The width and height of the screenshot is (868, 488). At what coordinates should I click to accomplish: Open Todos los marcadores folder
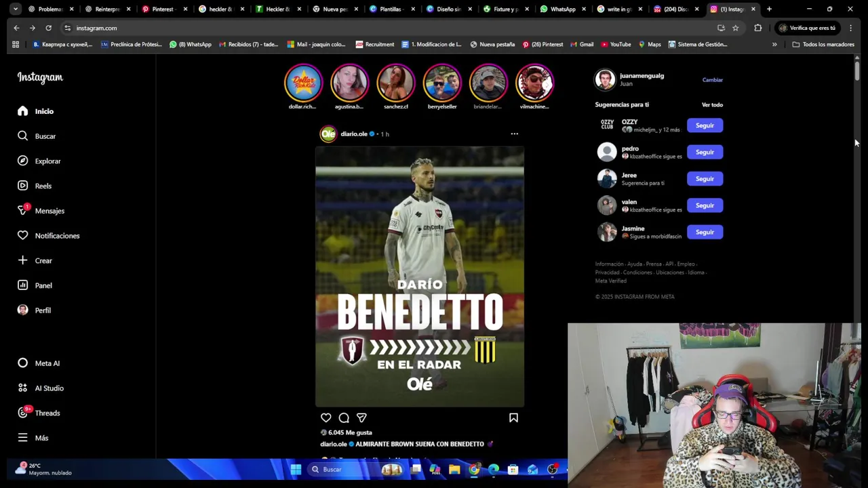pos(823,45)
